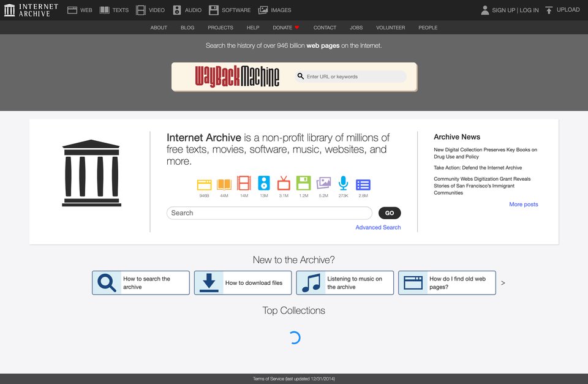588x384 pixels.
Task: Select the TV icon labeled 3.1M
Action: [x=284, y=183]
